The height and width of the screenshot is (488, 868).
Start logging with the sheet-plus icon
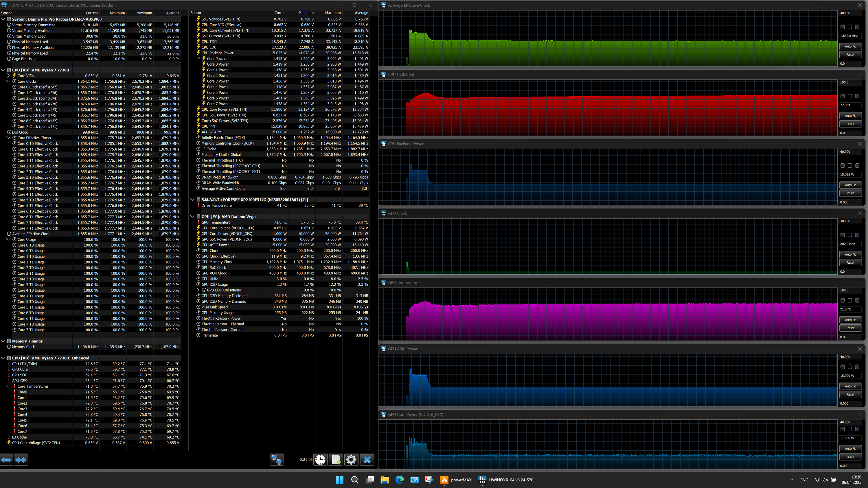pos(336,459)
